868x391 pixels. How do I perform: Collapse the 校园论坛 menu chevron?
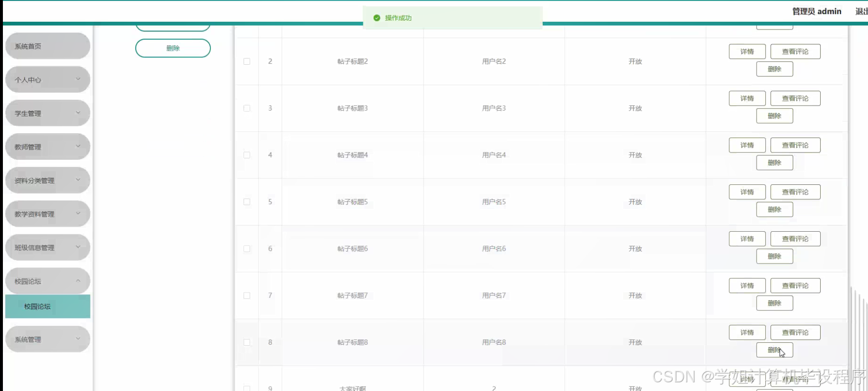pos(78,280)
